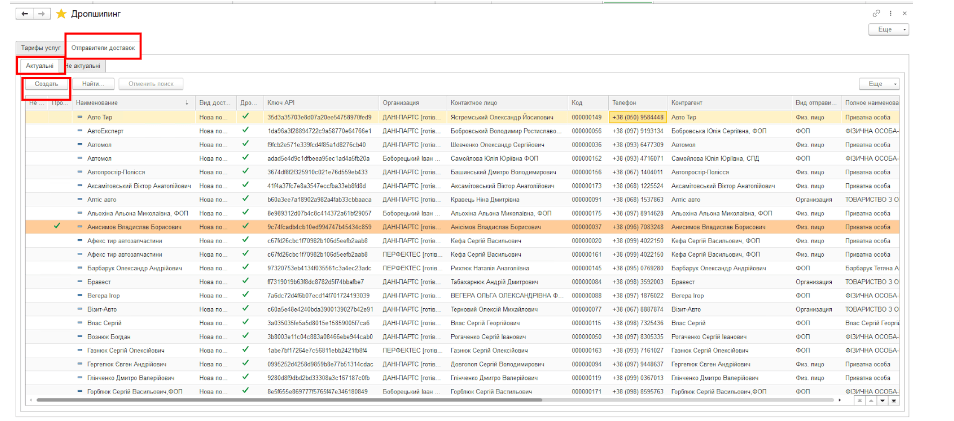Image resolution: width=954 pixels, height=421 pixels.
Task: Open the Еще dropdown above the table
Action: coord(880,85)
